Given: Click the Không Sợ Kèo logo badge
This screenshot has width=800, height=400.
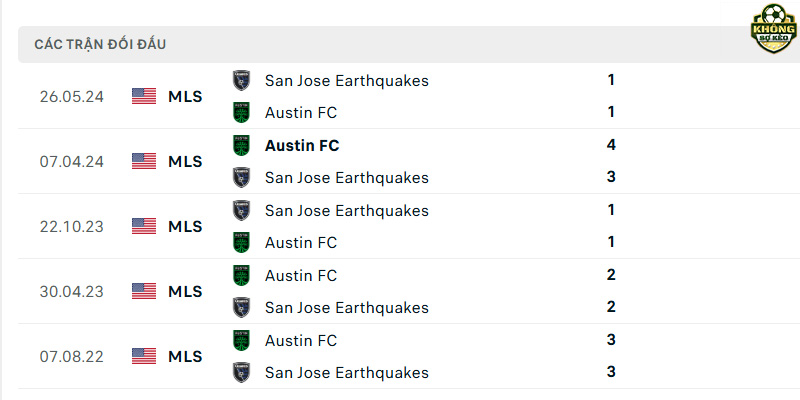Looking at the screenshot, I should pos(774,29).
